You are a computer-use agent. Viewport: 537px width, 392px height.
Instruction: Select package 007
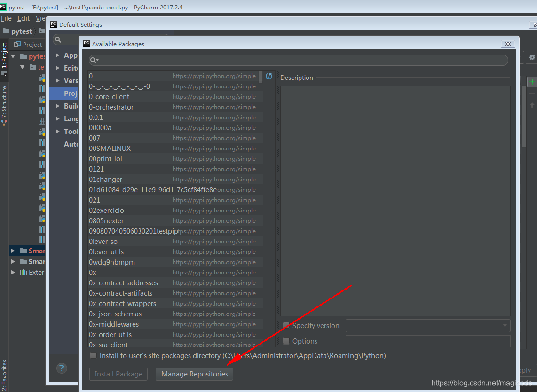click(x=175, y=138)
